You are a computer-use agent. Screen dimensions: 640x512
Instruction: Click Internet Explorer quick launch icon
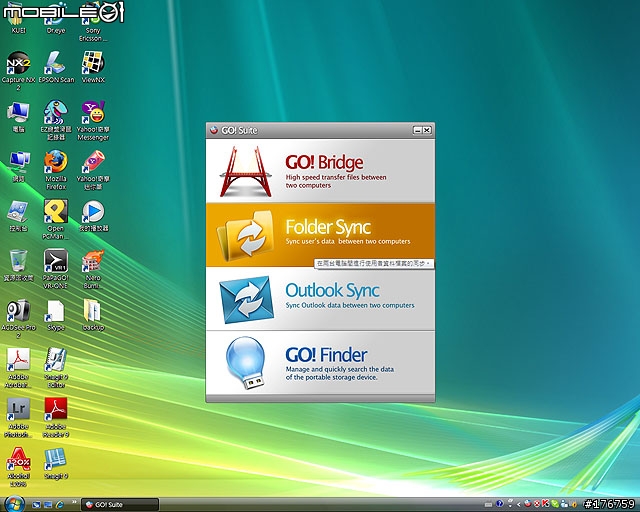click(x=60, y=505)
